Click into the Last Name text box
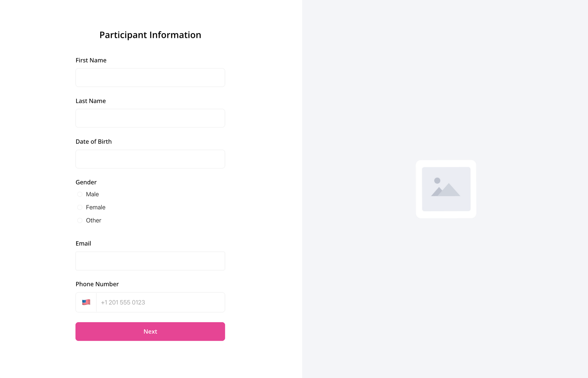Image resolution: width=588 pixels, height=378 pixels. tap(150, 118)
